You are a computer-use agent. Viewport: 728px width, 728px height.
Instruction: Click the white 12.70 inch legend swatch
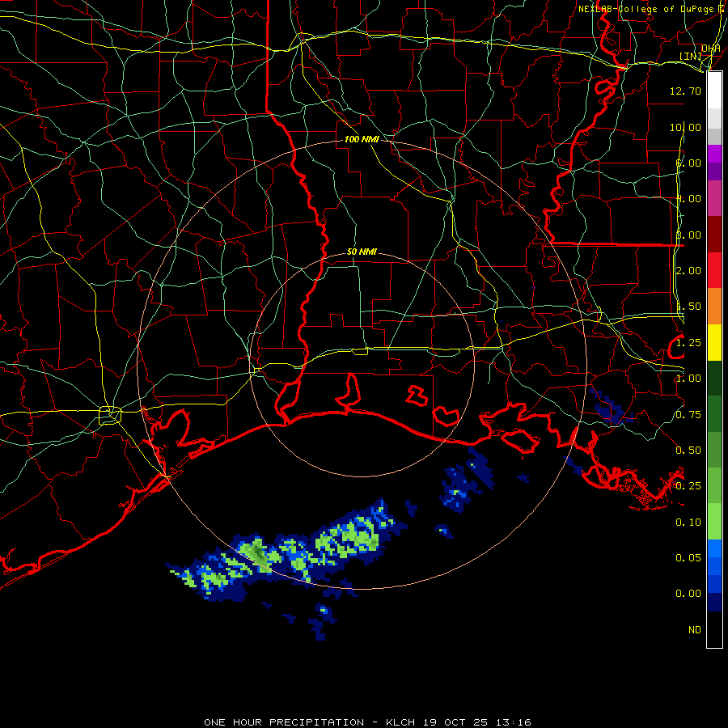point(714,91)
